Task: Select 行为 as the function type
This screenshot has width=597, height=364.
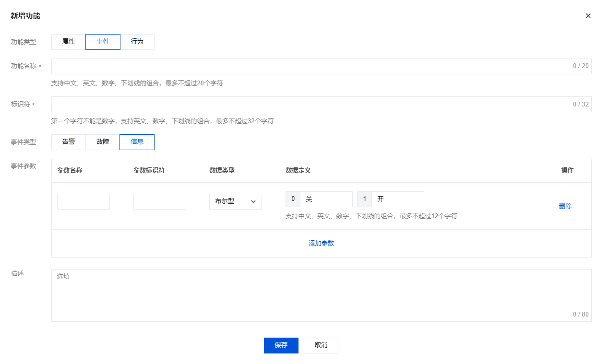Action: 137,42
